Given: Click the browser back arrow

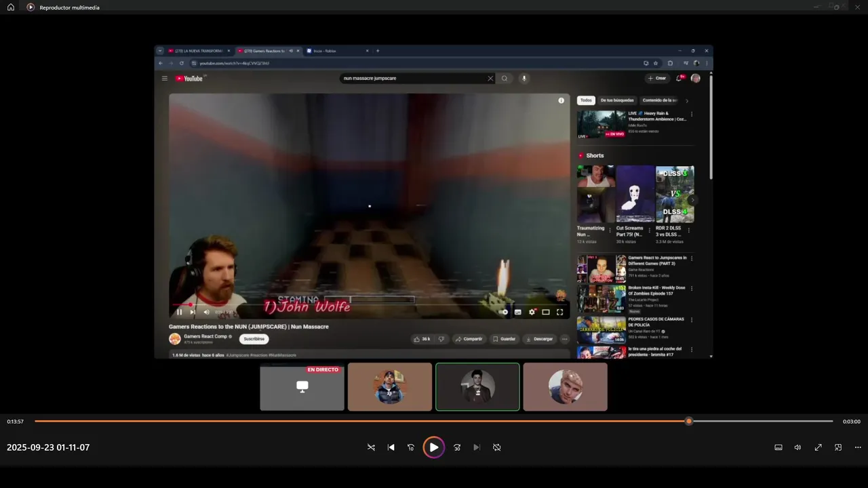Looking at the screenshot, I should click(161, 63).
